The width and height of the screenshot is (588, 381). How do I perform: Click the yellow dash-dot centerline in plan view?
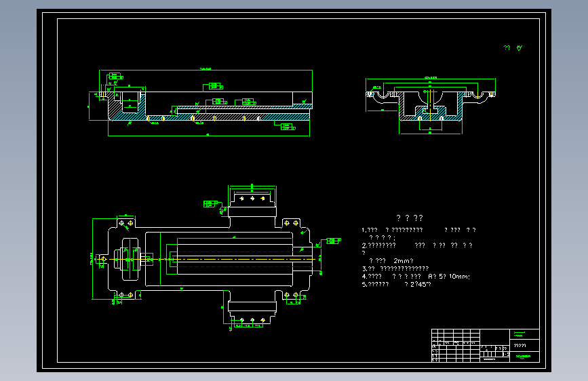pyautogui.click(x=206, y=259)
